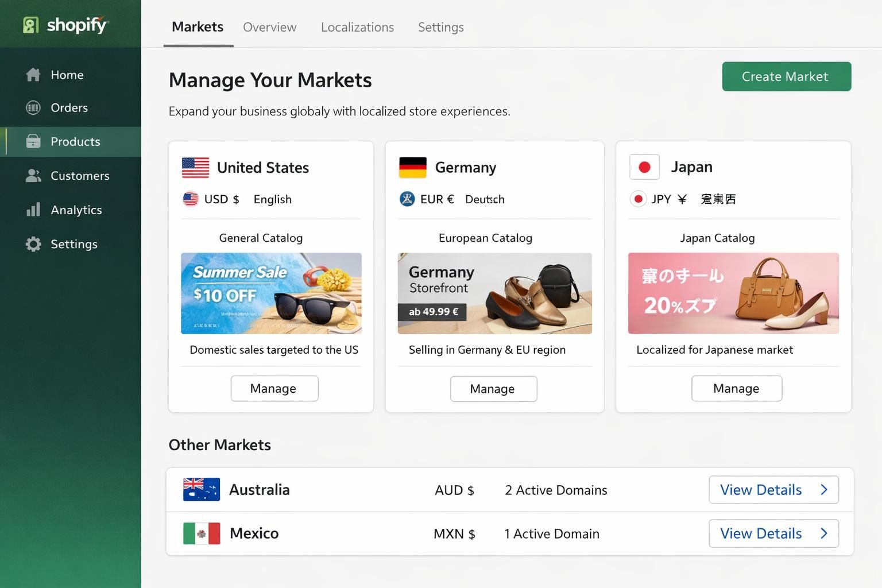
Task: Open the sidebar Settings gear
Action: point(33,243)
